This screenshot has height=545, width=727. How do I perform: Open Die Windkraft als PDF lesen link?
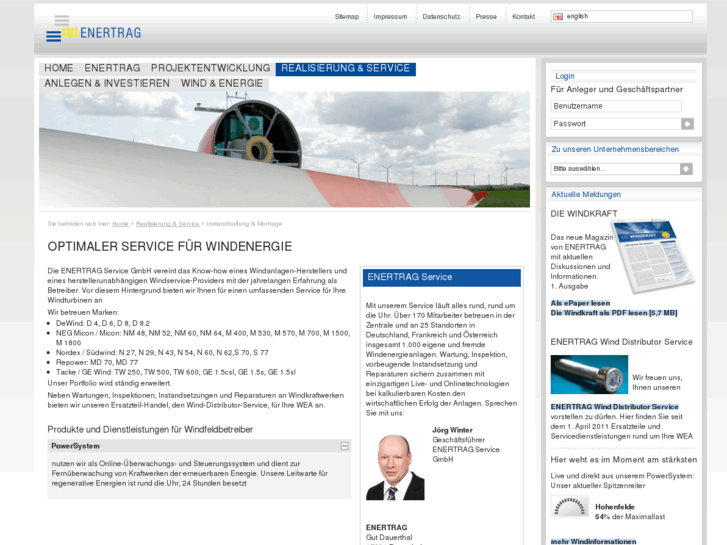(614, 313)
